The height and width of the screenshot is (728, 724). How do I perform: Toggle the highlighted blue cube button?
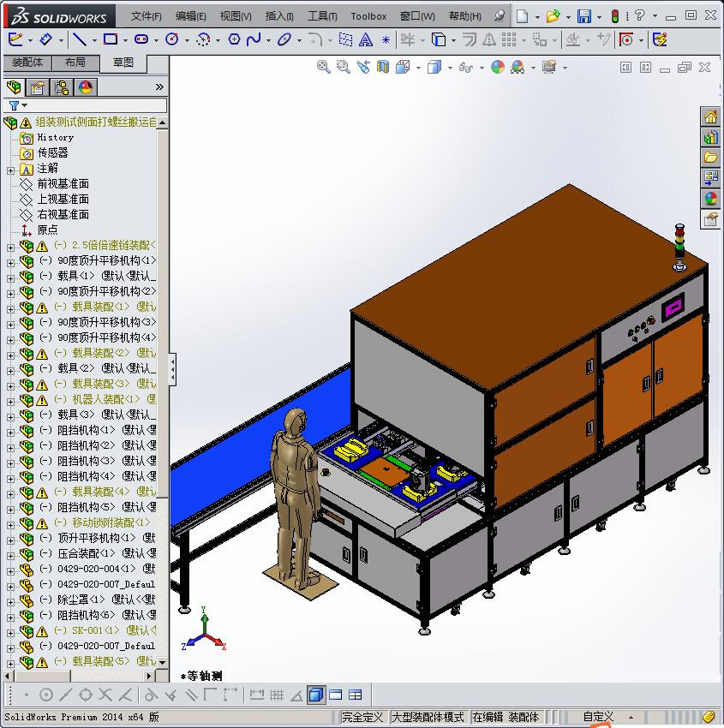316,695
